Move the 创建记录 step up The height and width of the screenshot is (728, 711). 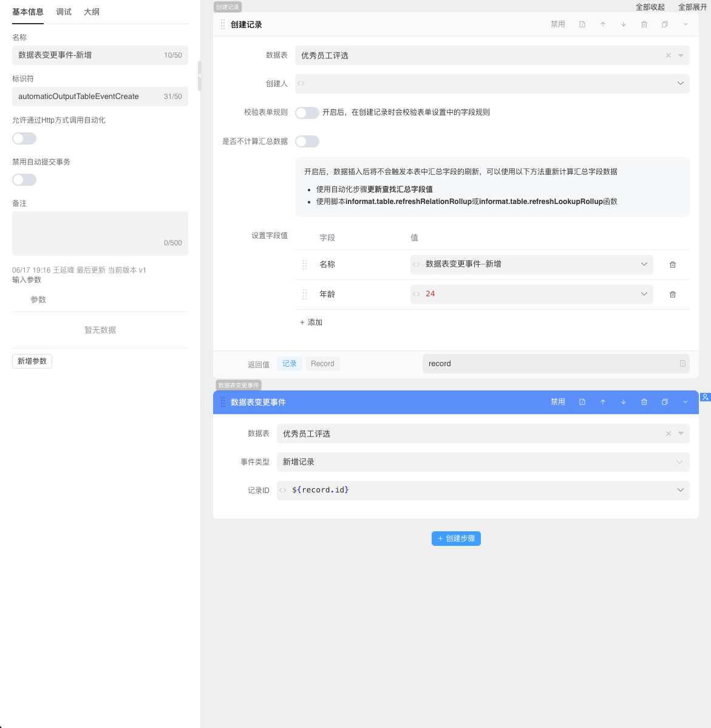coord(603,24)
